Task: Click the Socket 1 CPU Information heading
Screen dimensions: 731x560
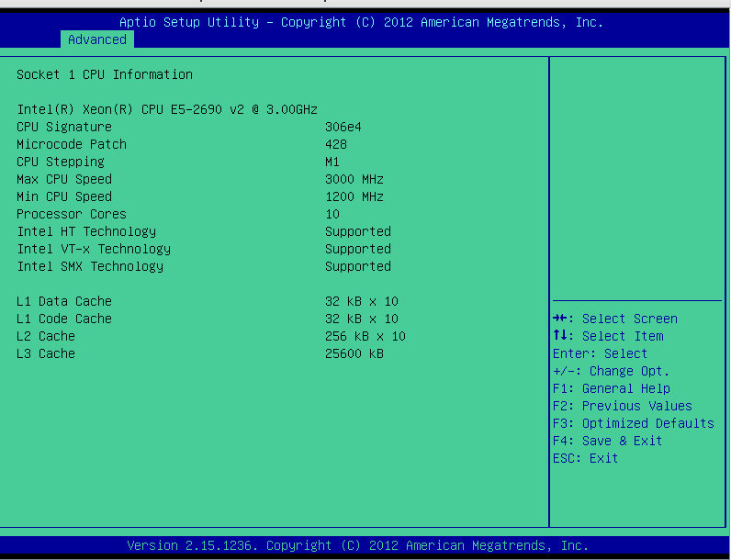Action: click(105, 74)
